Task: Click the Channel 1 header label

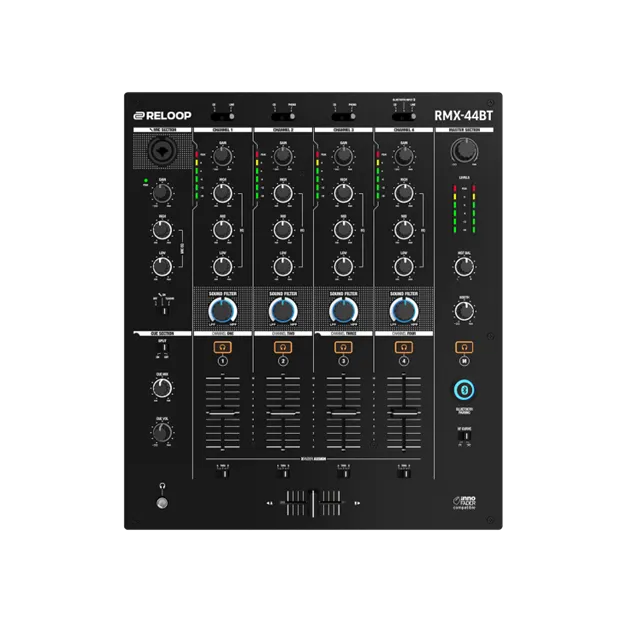Action: (223, 130)
